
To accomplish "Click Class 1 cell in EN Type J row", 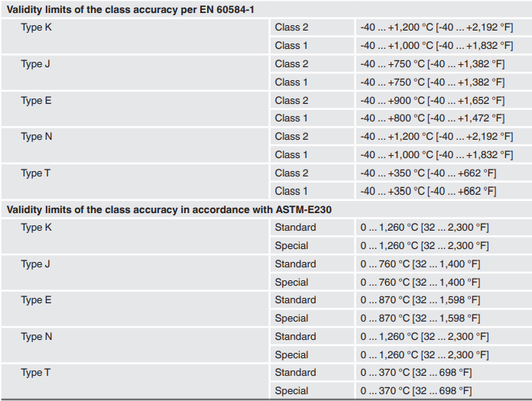I will click(x=292, y=82).
